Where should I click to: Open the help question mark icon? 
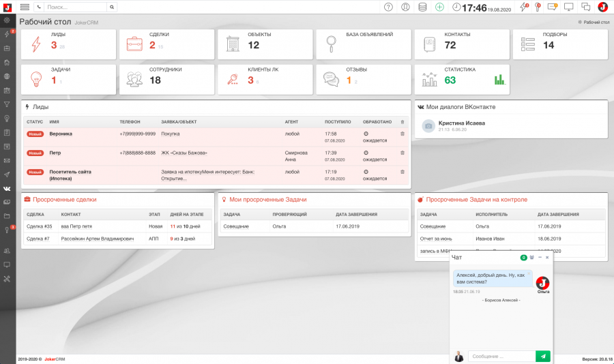pos(389,7)
